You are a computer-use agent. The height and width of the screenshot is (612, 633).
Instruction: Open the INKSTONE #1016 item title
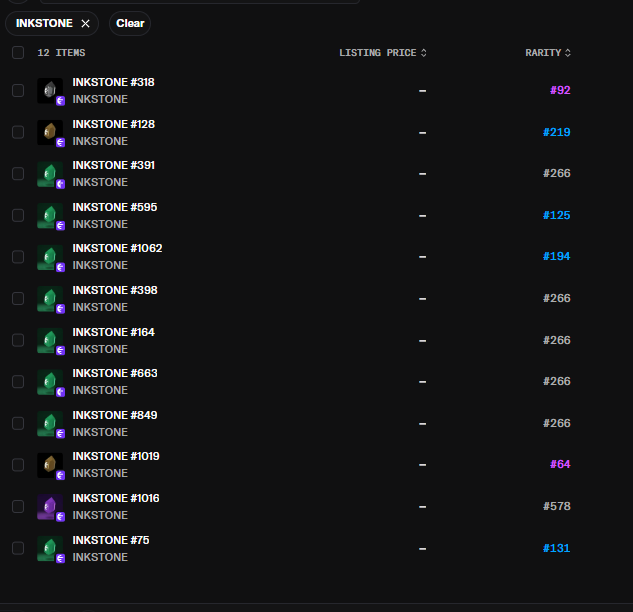tap(116, 498)
